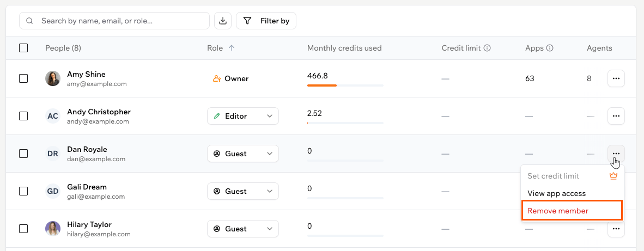Tick the select-all checkbox in the header
644x251 pixels.
pyautogui.click(x=23, y=48)
